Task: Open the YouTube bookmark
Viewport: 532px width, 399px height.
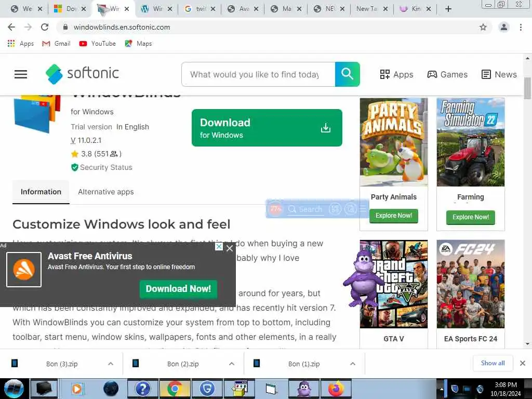Action: (97, 44)
